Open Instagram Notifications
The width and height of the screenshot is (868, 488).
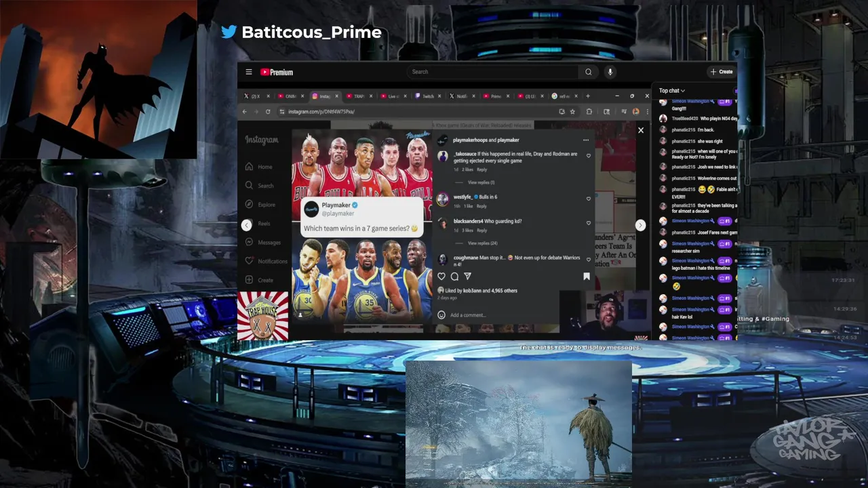click(267, 261)
